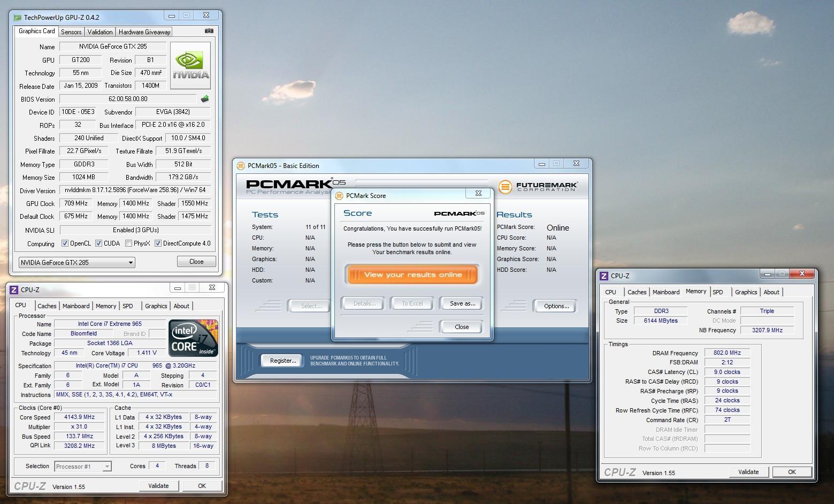Click the NVIDIA SLI field Enabled (3 GPUs)
This screenshot has height=504, width=834.
[x=135, y=230]
